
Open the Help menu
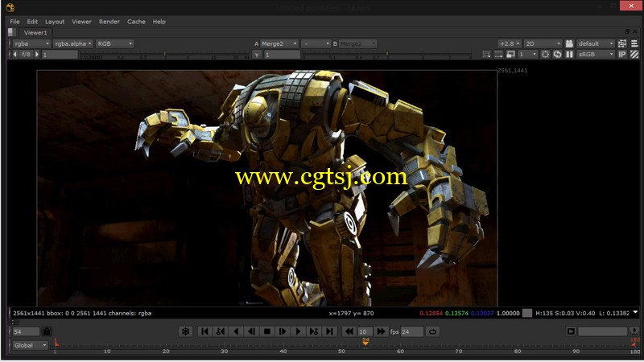(x=159, y=22)
